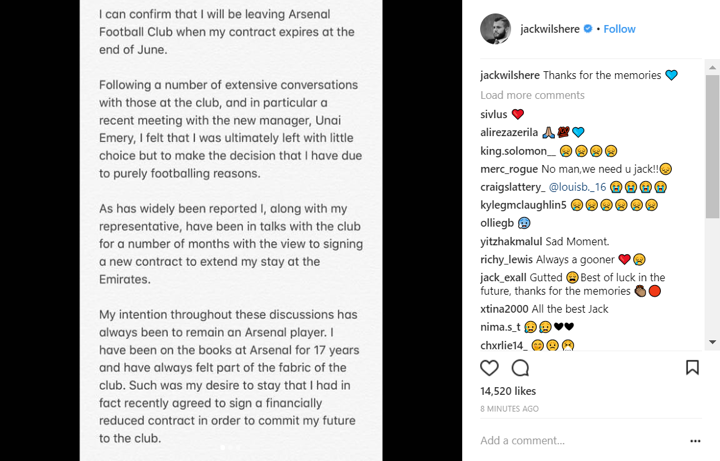This screenshot has height=461, width=720.
Task: Open the 14,520 likes list
Action: pos(508,391)
